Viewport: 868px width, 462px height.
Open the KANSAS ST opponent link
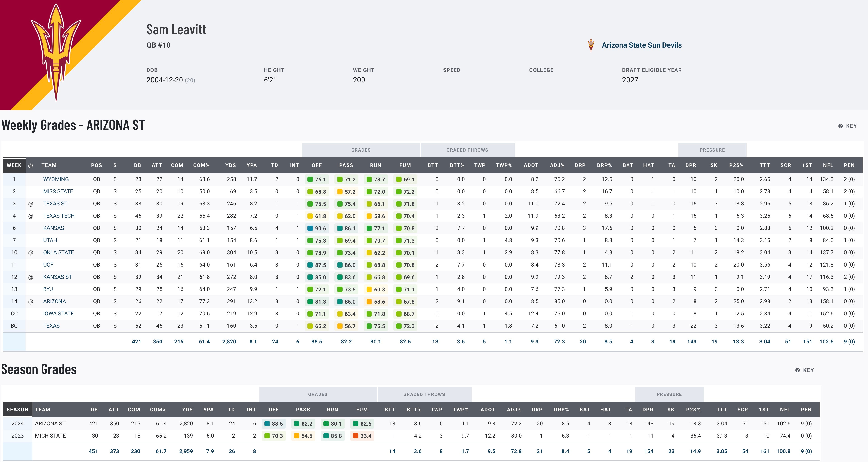tap(57, 277)
